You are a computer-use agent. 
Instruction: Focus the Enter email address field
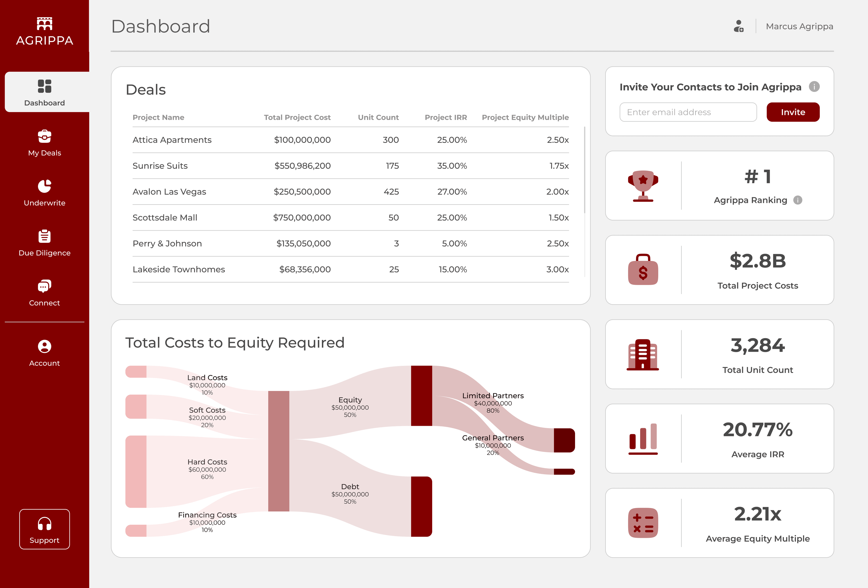(x=688, y=112)
